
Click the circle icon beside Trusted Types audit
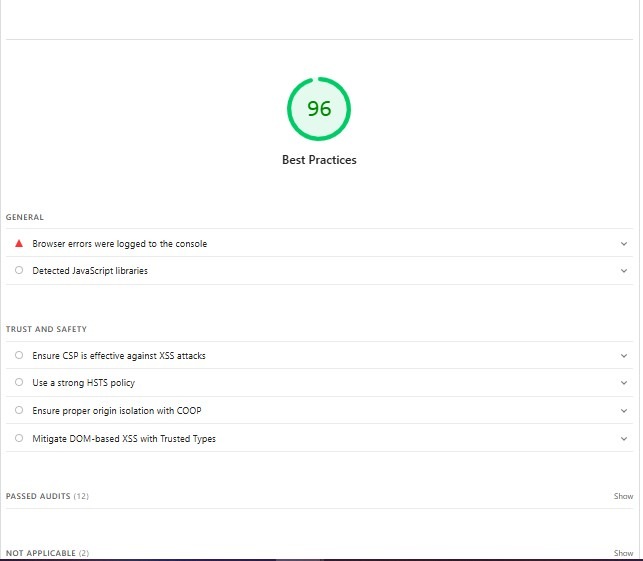pos(19,438)
